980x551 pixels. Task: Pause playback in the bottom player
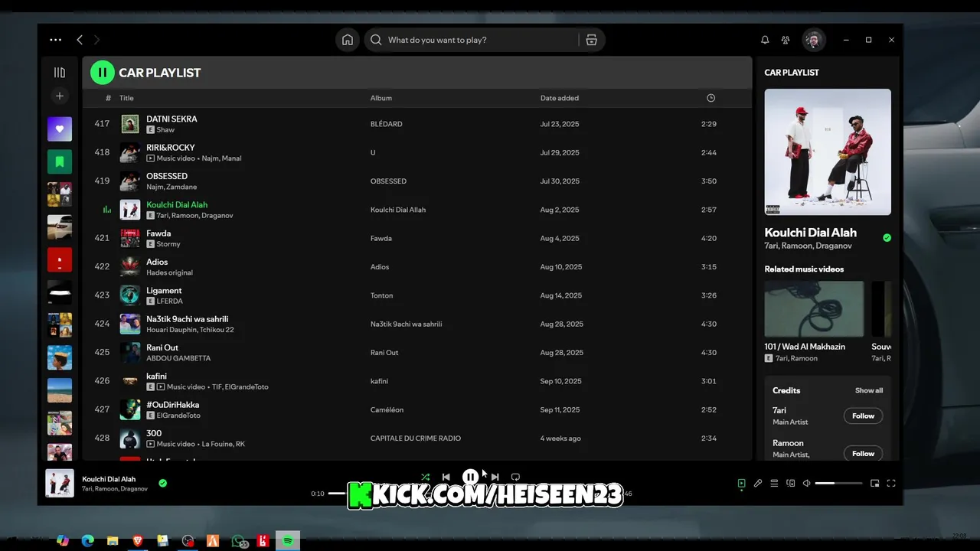(470, 477)
